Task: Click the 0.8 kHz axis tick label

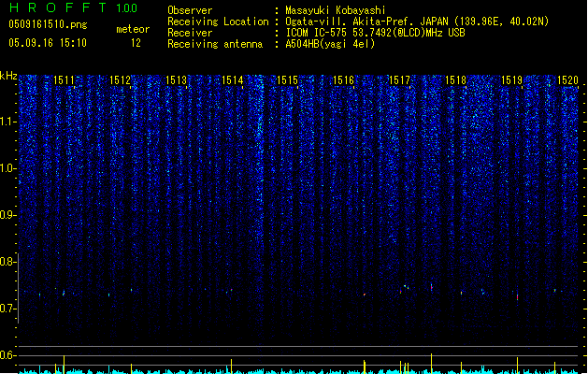Action: point(7,262)
